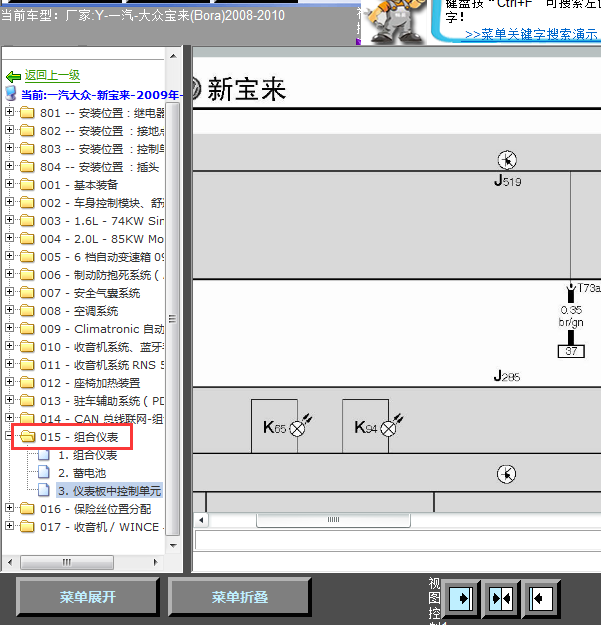Click the current-vehicle computer icon

[x=11, y=94]
